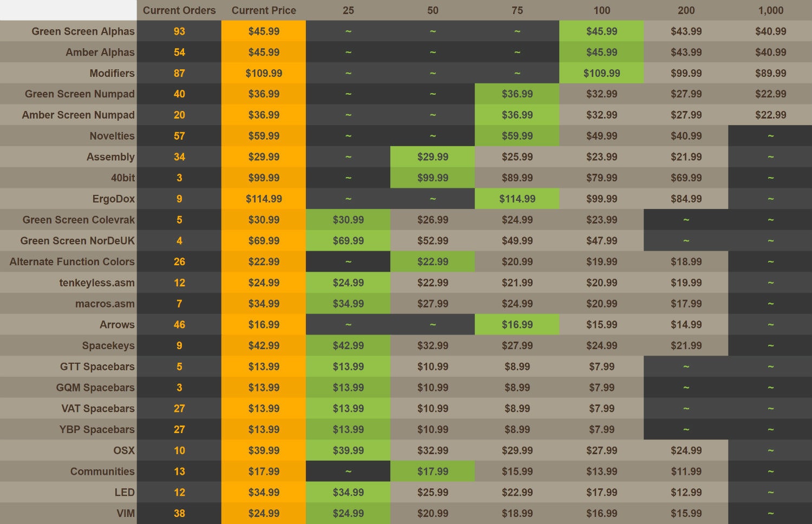Image resolution: width=812 pixels, height=524 pixels.
Task: Click the ErgoDox row label
Action: (114, 199)
